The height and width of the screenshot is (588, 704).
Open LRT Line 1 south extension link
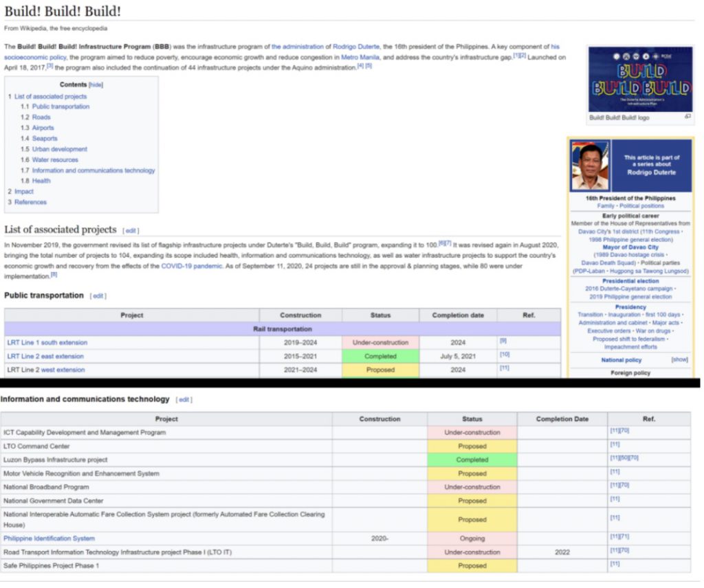[47, 343]
